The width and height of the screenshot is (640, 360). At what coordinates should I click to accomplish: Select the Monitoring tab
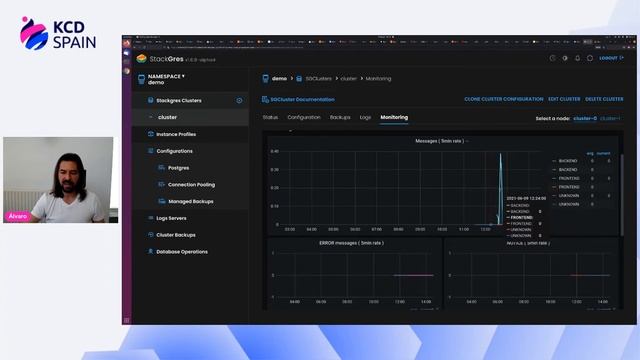[394, 117]
